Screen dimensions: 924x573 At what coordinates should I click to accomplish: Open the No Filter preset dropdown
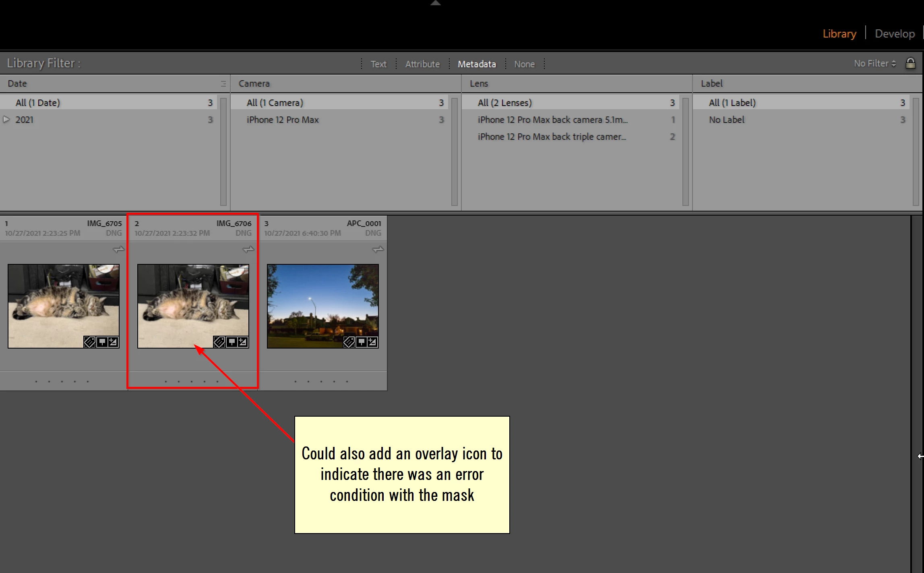874,64
